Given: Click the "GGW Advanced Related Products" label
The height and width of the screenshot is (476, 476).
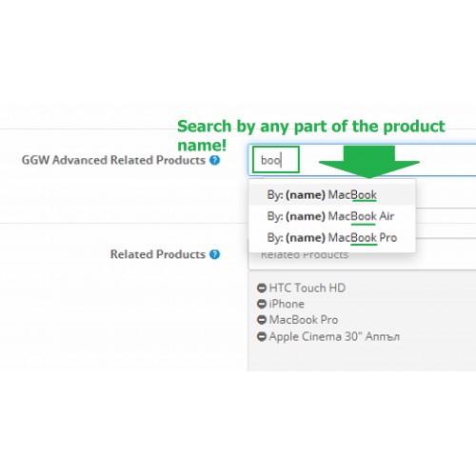Looking at the screenshot, I should [x=113, y=160].
